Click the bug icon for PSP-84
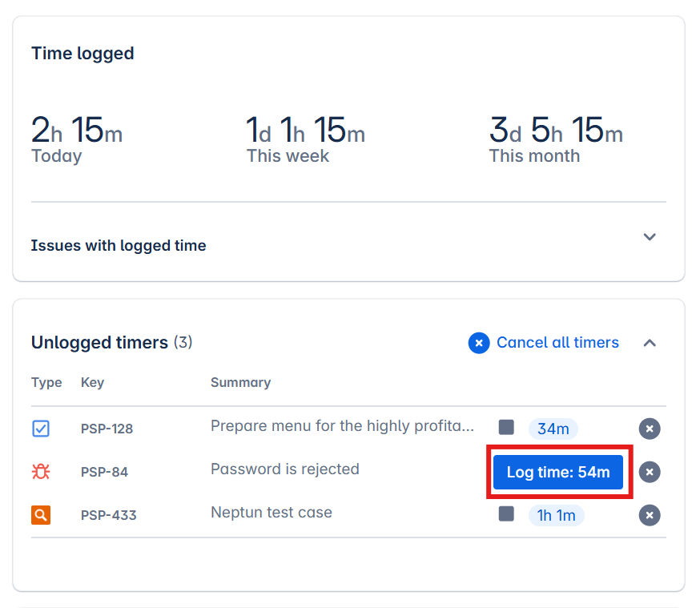Image resolution: width=700 pixels, height=608 pixels. tap(41, 472)
